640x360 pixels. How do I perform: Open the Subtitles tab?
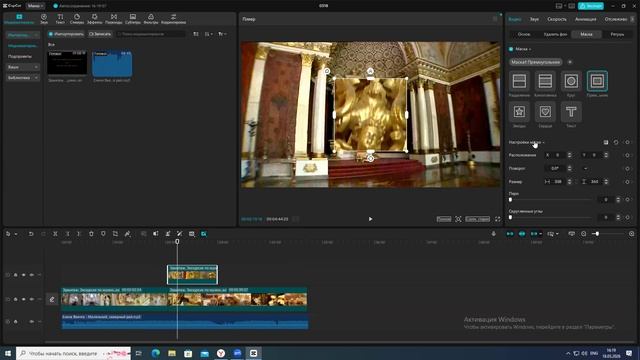pyautogui.click(x=133, y=19)
